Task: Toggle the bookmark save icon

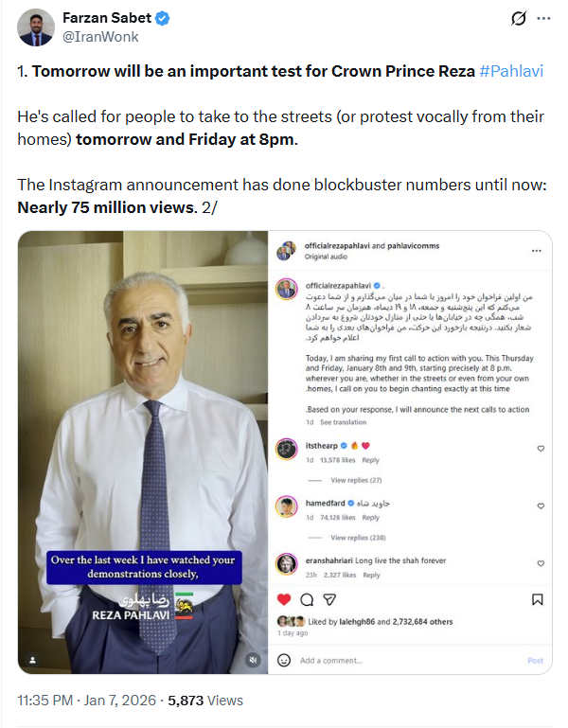Action: coord(538,600)
